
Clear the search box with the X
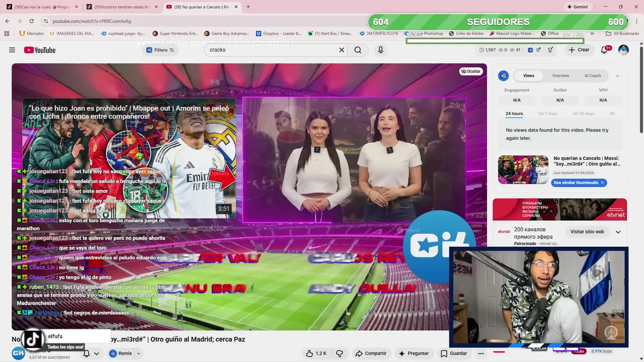(x=342, y=50)
